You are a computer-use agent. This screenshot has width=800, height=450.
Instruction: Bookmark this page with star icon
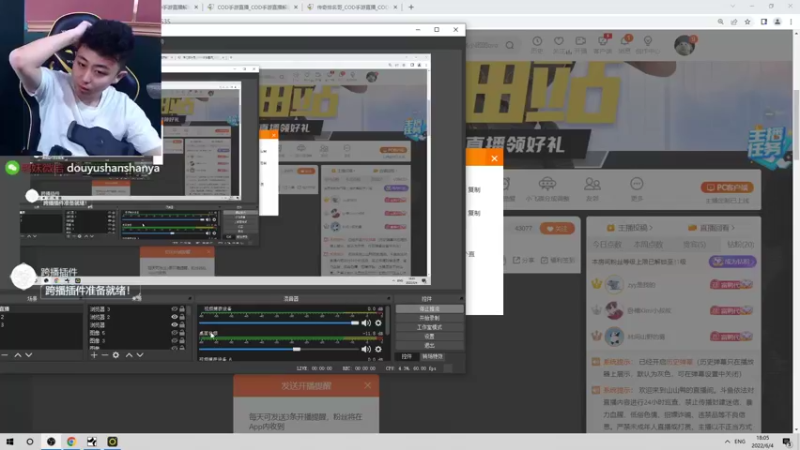747,22
